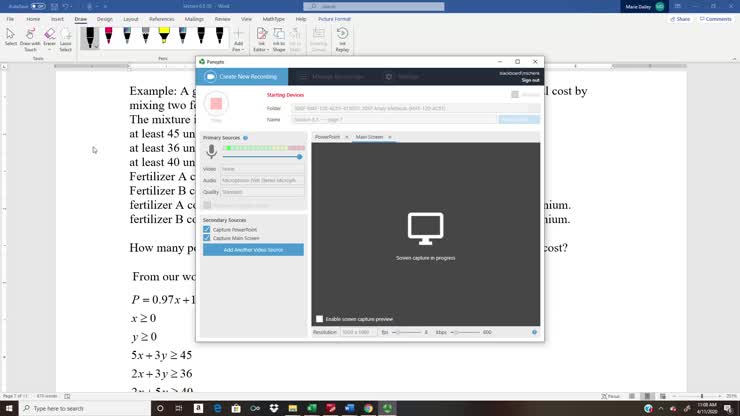Open the Mailings ribbon tab

[x=194, y=19]
